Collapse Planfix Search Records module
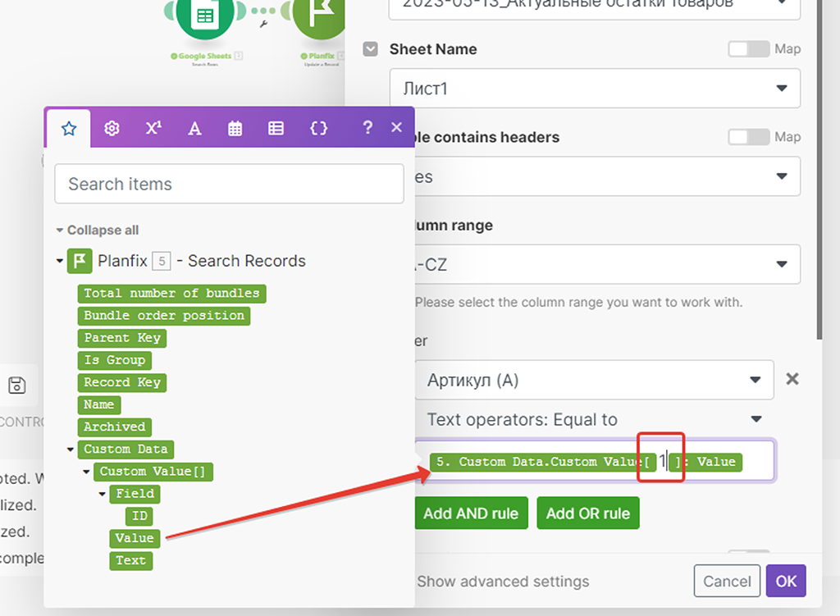This screenshot has height=616, width=840. (59, 261)
